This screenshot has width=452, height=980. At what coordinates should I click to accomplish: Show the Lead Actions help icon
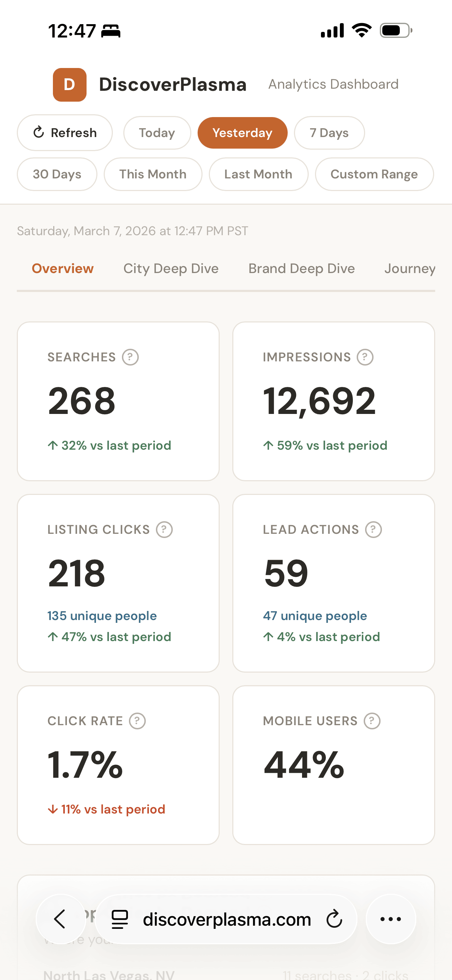point(373,530)
